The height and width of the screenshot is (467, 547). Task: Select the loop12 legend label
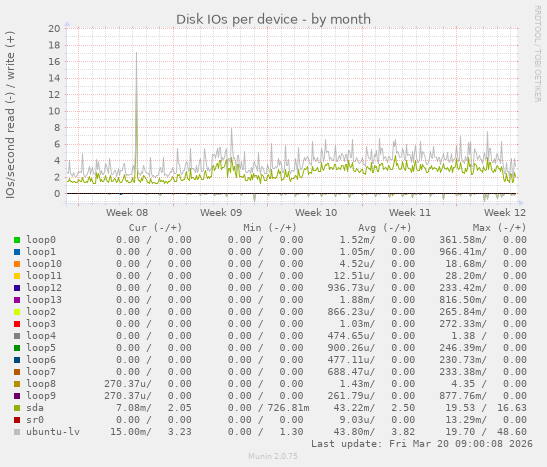coord(44,288)
